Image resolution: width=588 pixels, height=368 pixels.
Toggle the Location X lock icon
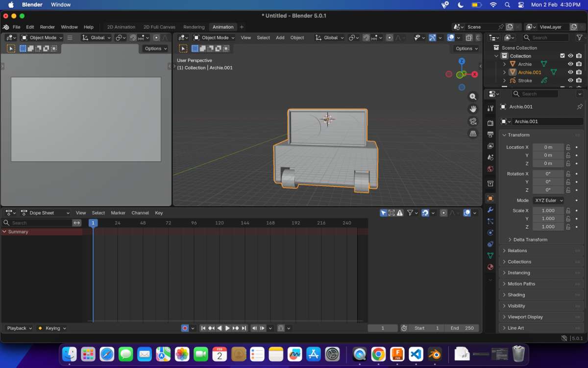(x=568, y=147)
